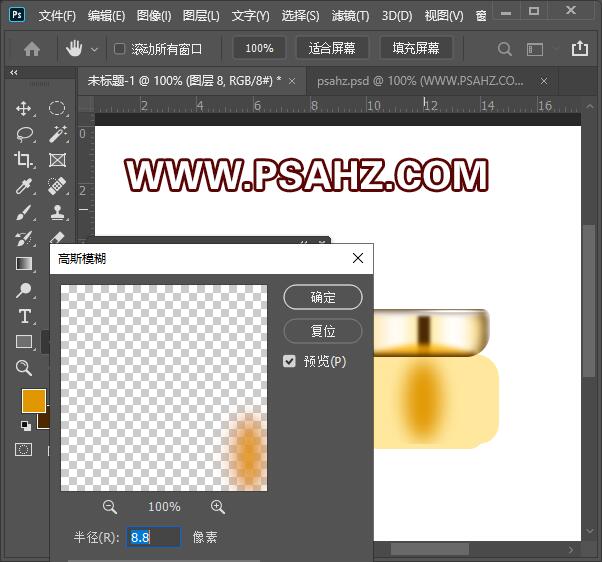Select the History Brush tool
The width and height of the screenshot is (602, 562).
pyautogui.click(x=23, y=238)
